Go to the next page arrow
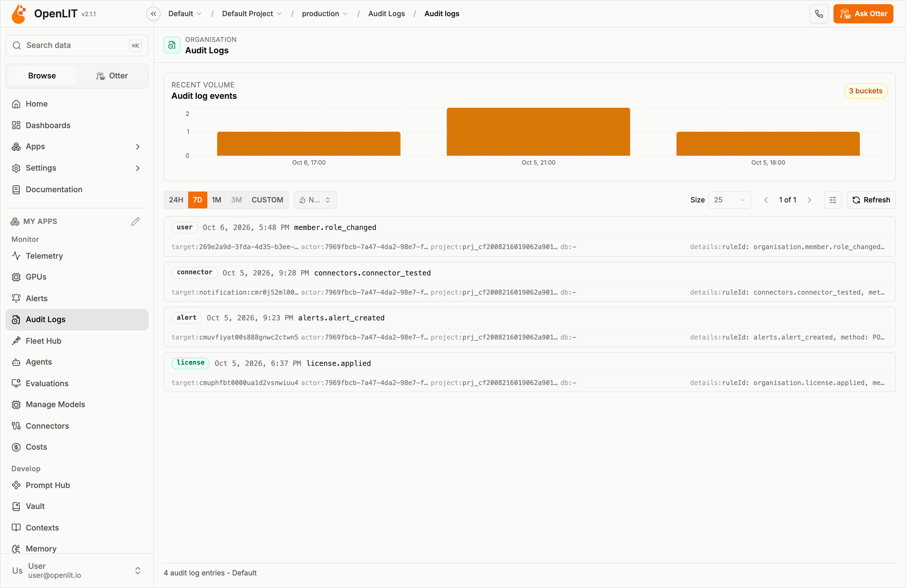Screen dimensions: 906x588 [x=809, y=200]
